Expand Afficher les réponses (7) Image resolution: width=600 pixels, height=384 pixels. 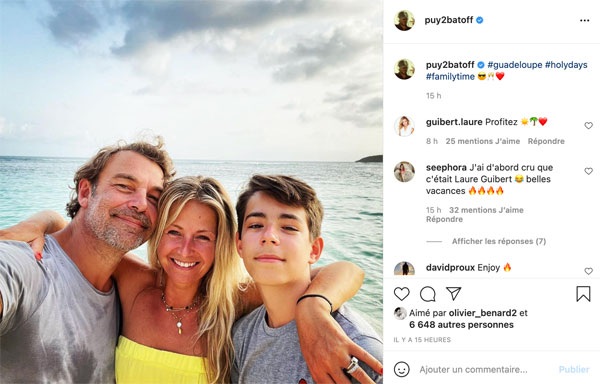tap(499, 241)
